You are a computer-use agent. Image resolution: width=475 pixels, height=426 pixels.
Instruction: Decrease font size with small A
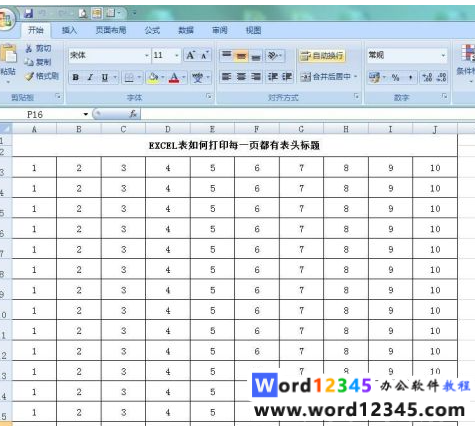(x=205, y=55)
